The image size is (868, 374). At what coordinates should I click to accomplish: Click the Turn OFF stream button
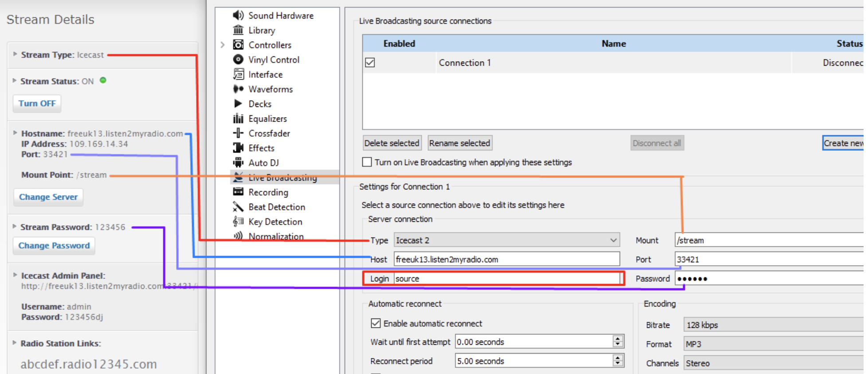pyautogui.click(x=37, y=103)
